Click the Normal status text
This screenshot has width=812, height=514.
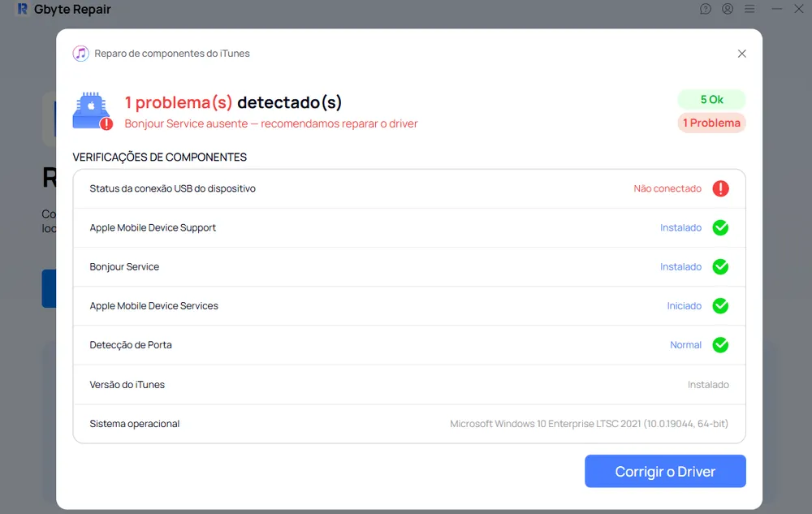pos(685,345)
